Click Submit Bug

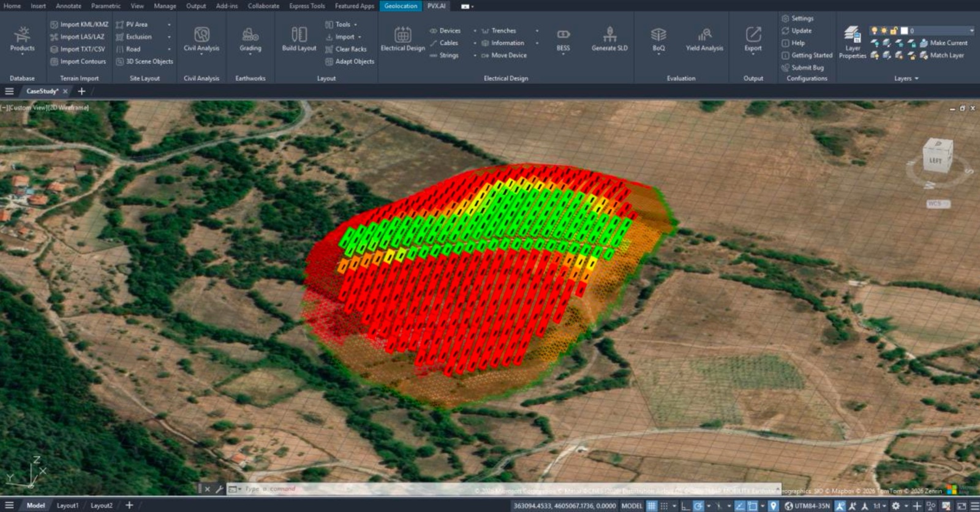point(802,67)
